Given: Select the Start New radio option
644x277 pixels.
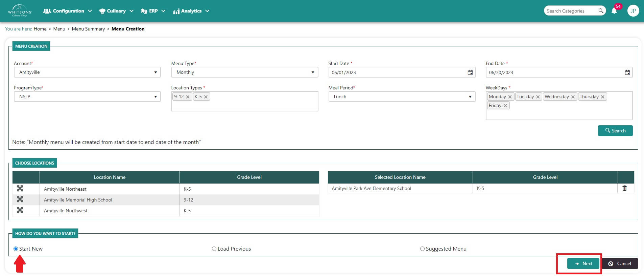Looking at the screenshot, I should point(16,249).
